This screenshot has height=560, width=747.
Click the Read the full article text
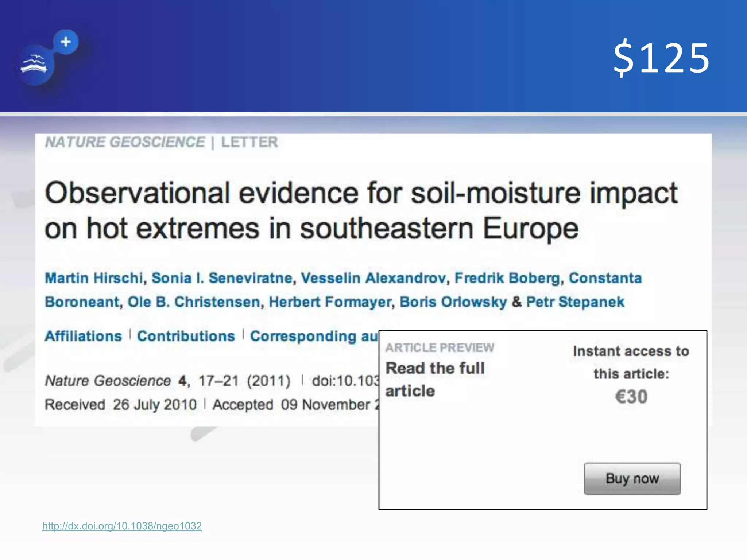pos(435,379)
